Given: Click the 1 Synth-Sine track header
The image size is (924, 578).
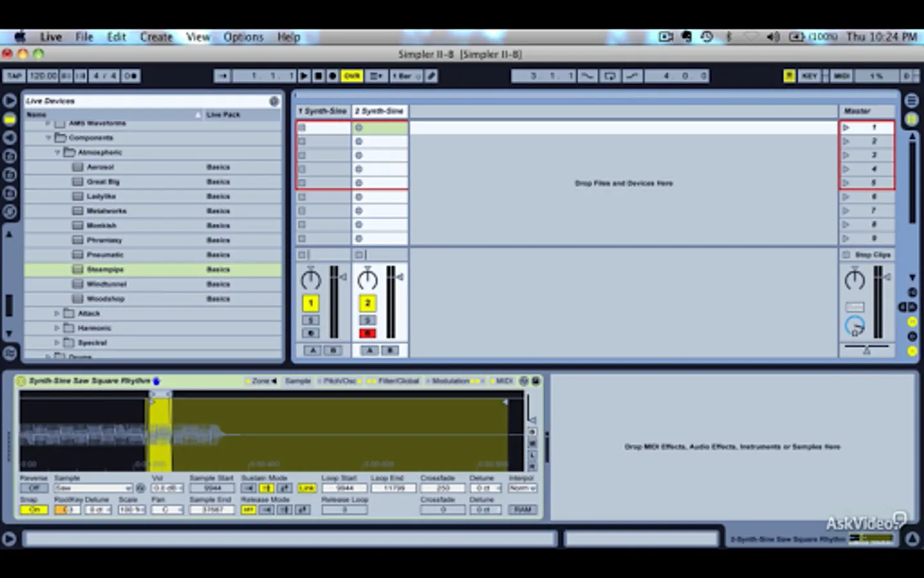Looking at the screenshot, I should click(x=323, y=111).
